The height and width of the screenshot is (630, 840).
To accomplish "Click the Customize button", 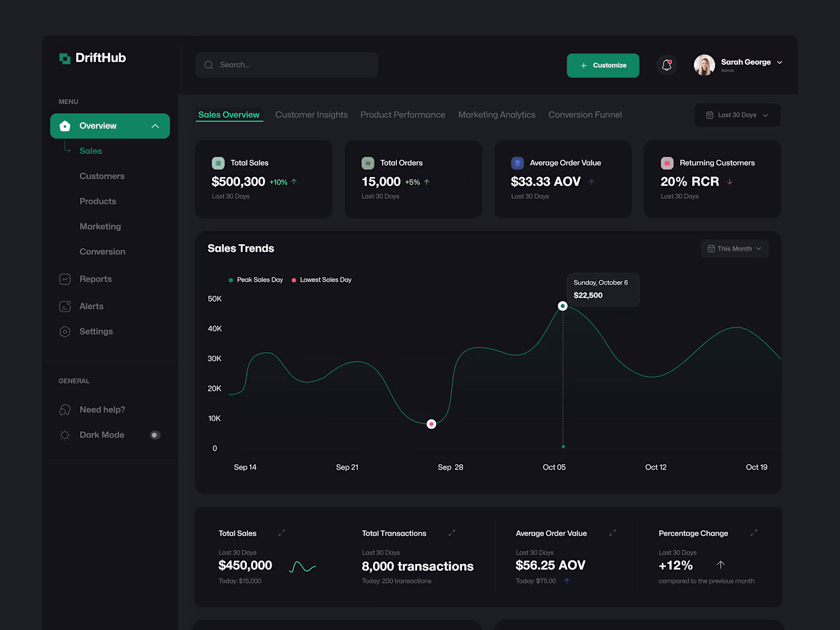I will click(603, 66).
